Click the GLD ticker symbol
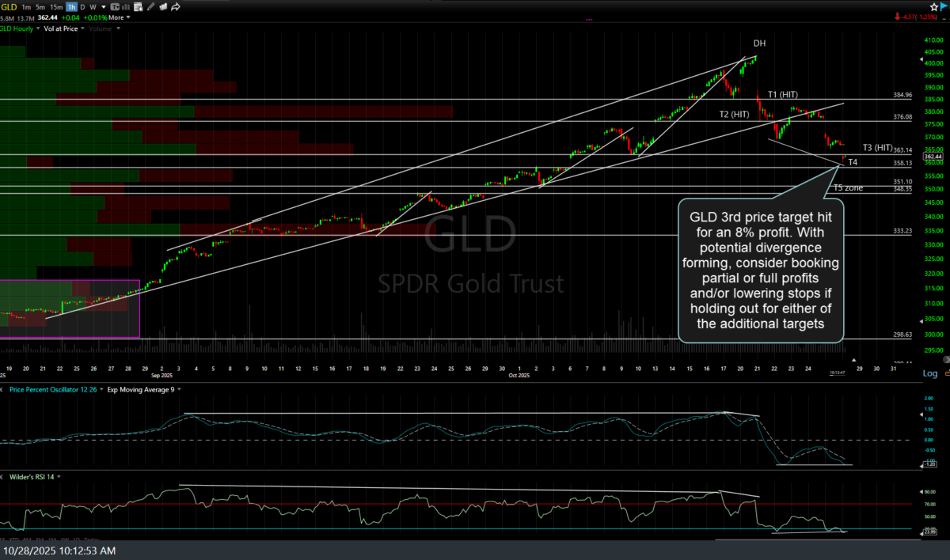950x560 pixels. (x=9, y=7)
